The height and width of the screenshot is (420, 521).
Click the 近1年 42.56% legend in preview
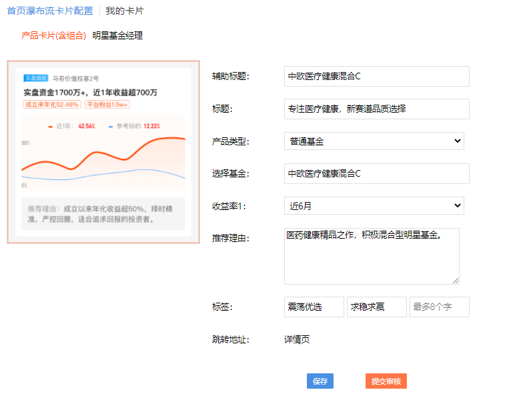click(72, 126)
